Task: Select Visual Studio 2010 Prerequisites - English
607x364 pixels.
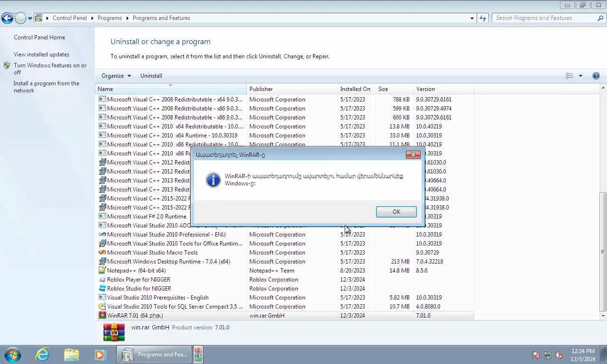Action: pos(285,298)
